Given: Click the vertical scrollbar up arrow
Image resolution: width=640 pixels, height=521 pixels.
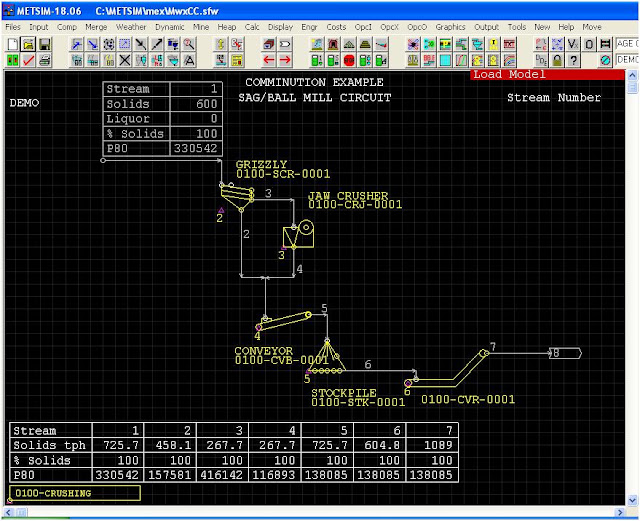Looking at the screenshot, I should pyautogui.click(x=632, y=75).
